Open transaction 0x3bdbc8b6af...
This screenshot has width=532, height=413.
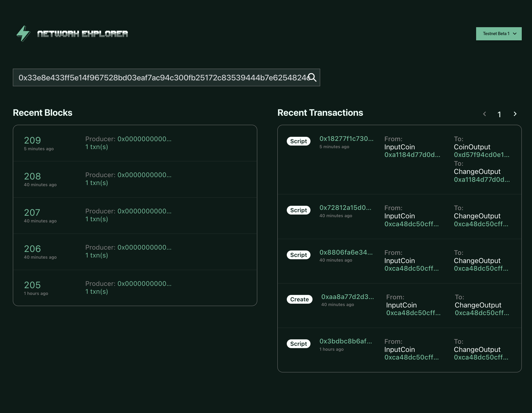pos(346,341)
